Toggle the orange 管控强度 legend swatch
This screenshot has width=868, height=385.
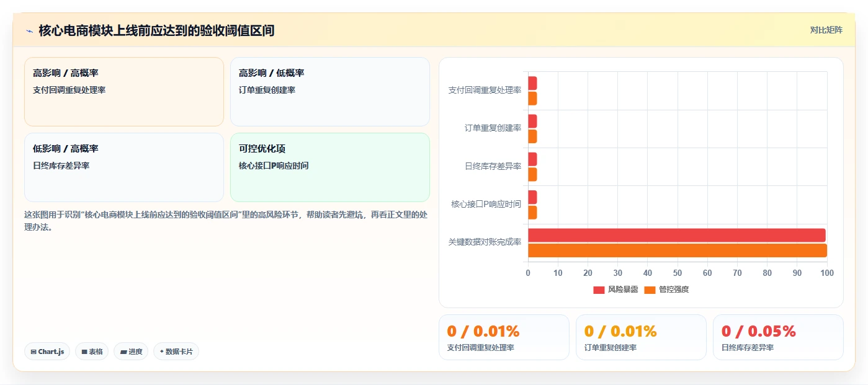tap(650, 290)
